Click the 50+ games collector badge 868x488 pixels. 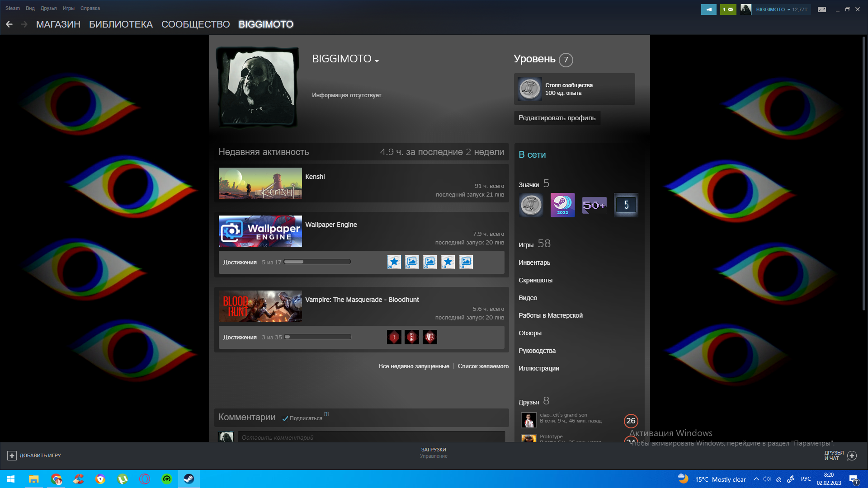tap(594, 205)
